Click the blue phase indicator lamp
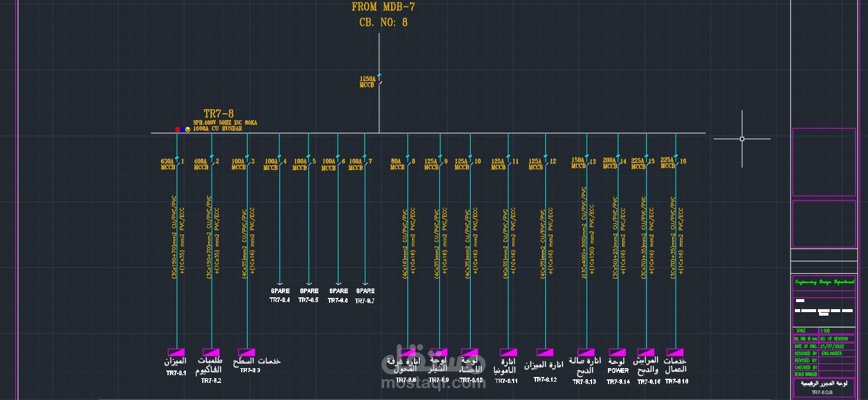This screenshot has height=400, width=868. [182, 129]
